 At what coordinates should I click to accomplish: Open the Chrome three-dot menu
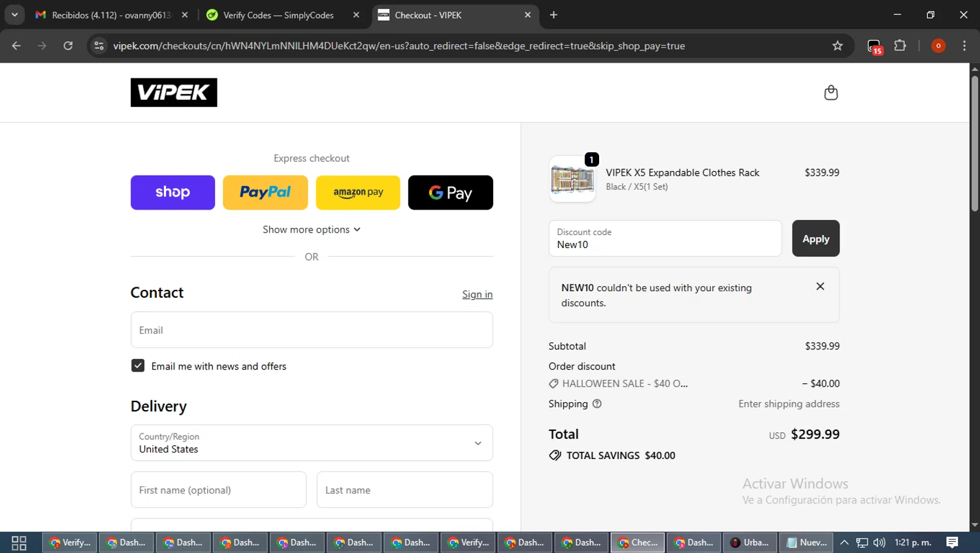(964, 46)
